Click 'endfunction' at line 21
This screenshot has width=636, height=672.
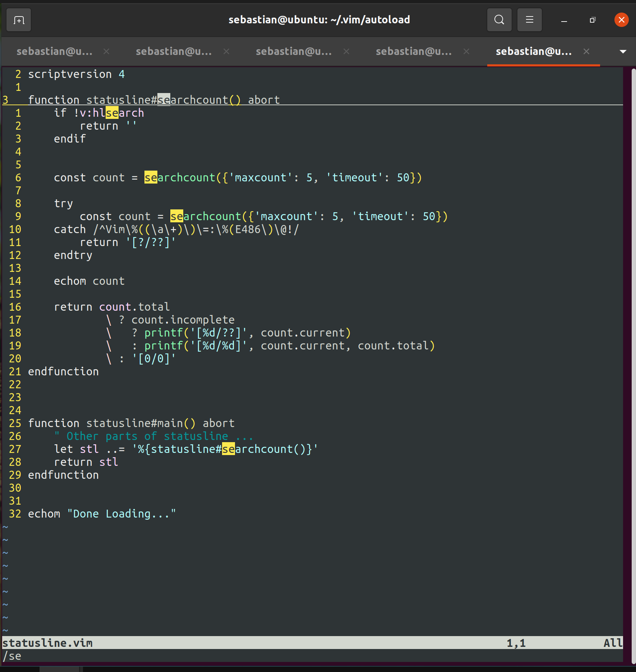click(63, 371)
